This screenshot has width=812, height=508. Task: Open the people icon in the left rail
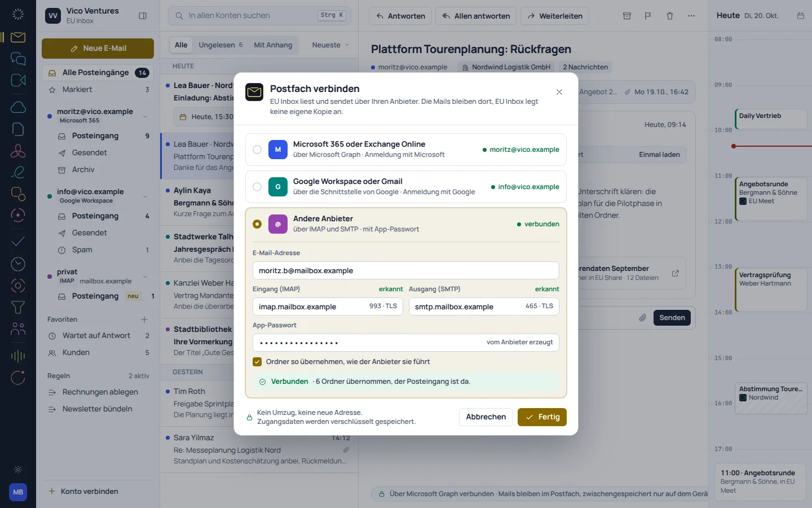(18, 329)
